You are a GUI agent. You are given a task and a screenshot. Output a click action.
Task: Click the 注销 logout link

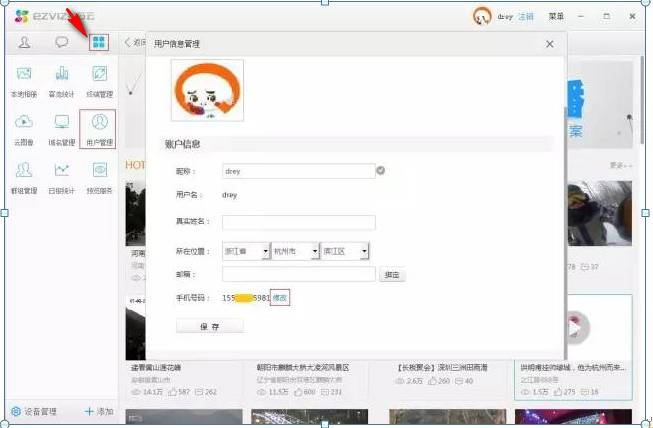pos(526,17)
